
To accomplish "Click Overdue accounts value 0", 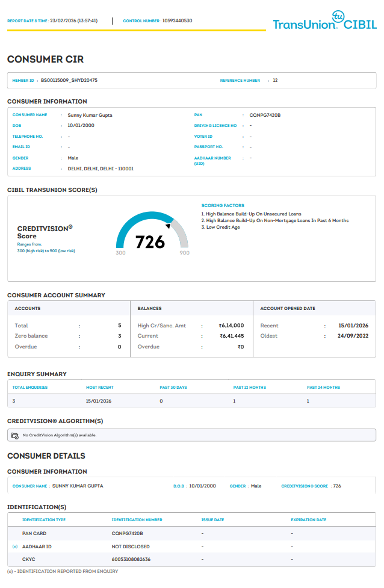I will pyautogui.click(x=120, y=347).
